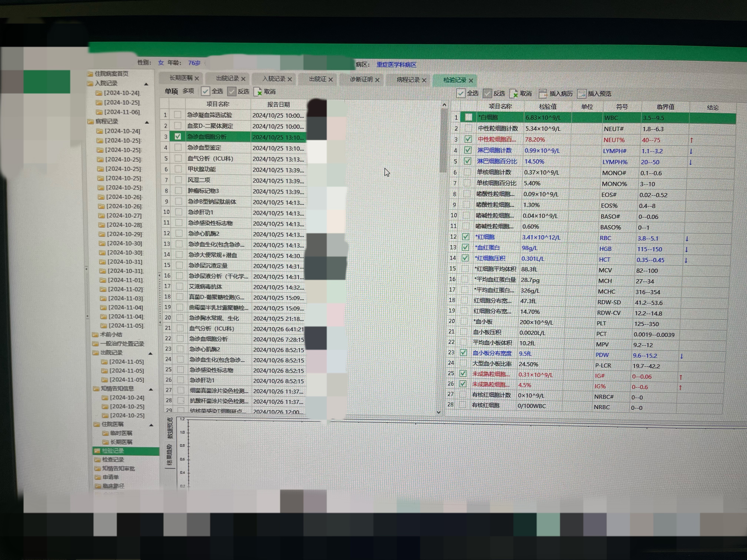Click the folder icon of 术前小结

[96, 334]
